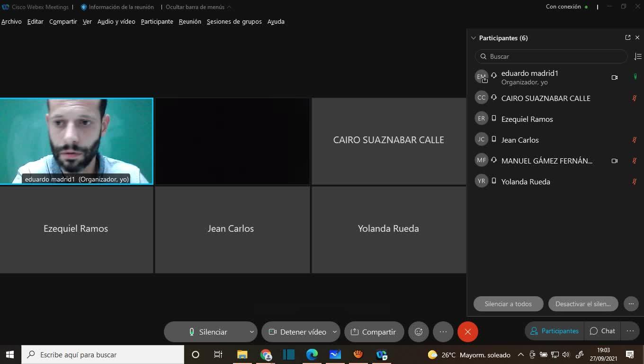The height and width of the screenshot is (364, 644).
Task: Open the Archivo menu
Action: (11, 21)
